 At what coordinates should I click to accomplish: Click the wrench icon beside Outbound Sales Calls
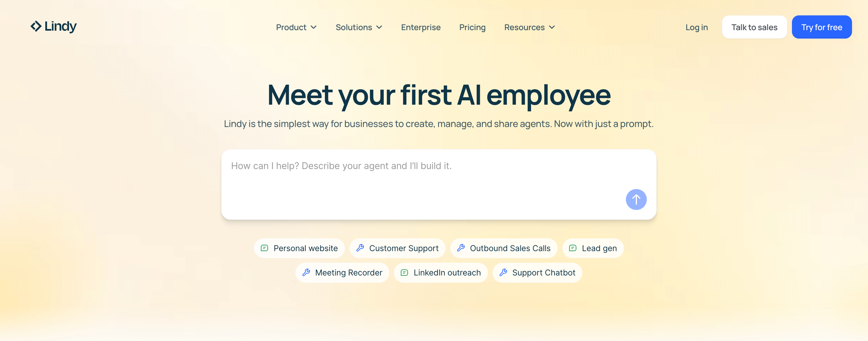[x=461, y=248]
